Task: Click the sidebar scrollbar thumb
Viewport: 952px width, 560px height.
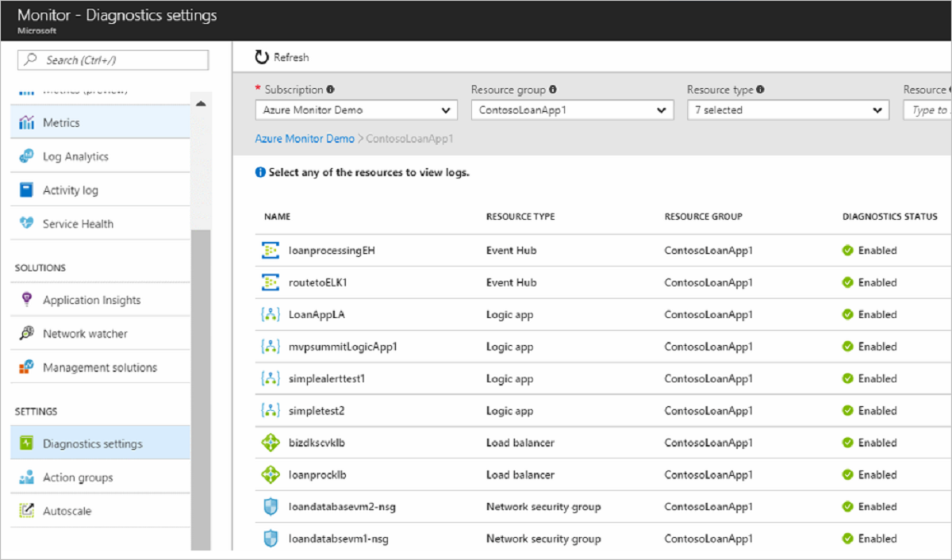Action: tap(201, 389)
